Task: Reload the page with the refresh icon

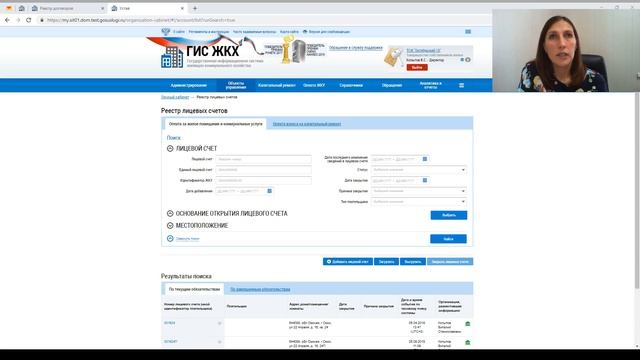Action: pos(29,20)
